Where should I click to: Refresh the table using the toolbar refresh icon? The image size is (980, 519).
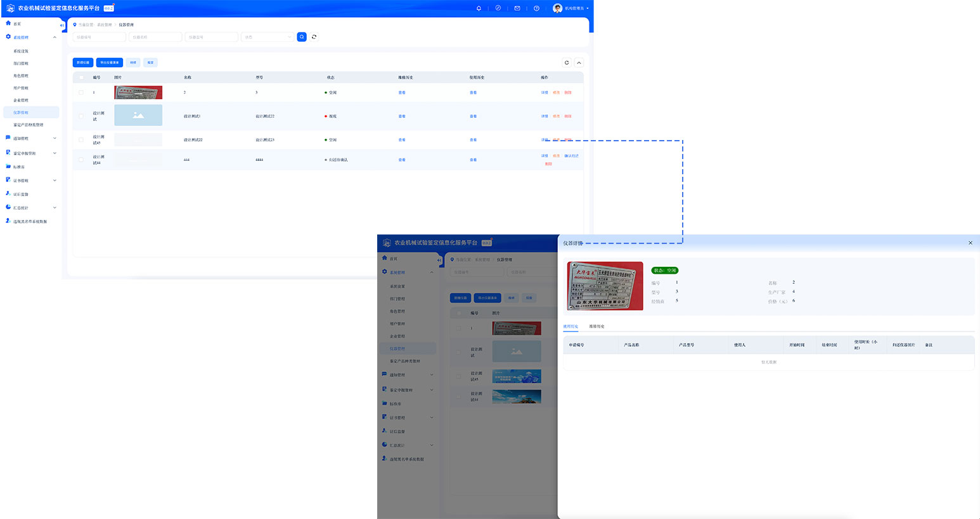pos(567,63)
